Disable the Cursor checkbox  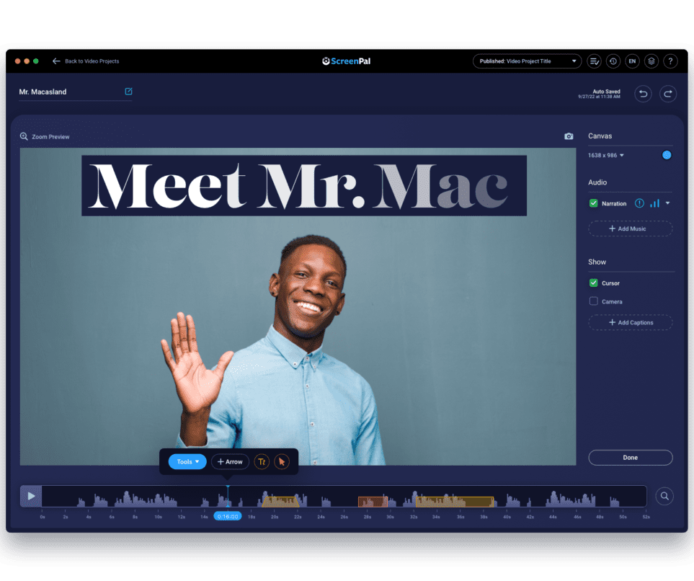point(593,283)
